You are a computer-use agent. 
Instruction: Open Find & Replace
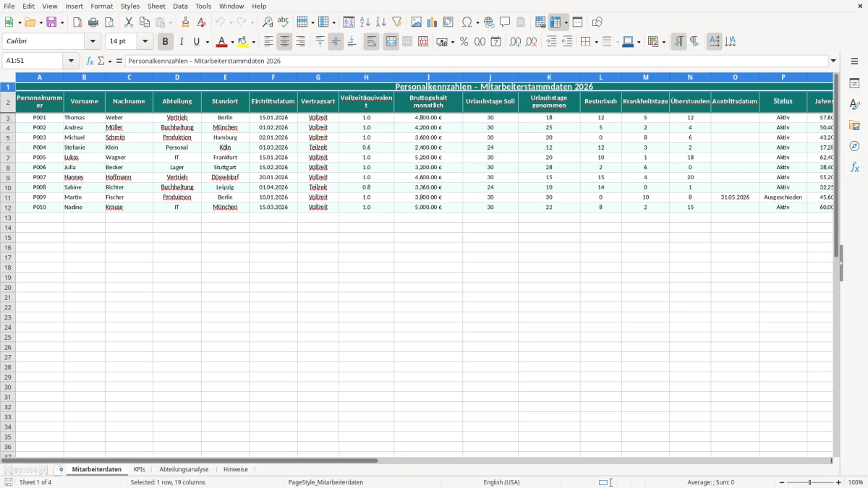[x=268, y=22]
